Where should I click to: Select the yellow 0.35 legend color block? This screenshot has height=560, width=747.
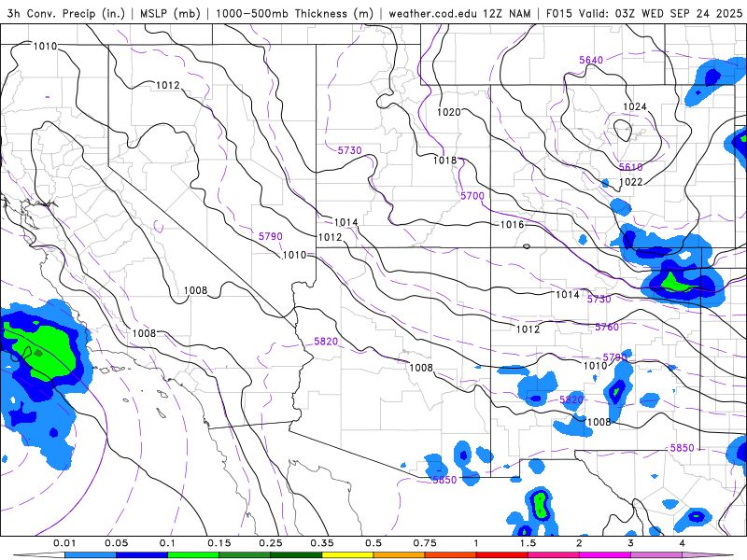click(347, 555)
